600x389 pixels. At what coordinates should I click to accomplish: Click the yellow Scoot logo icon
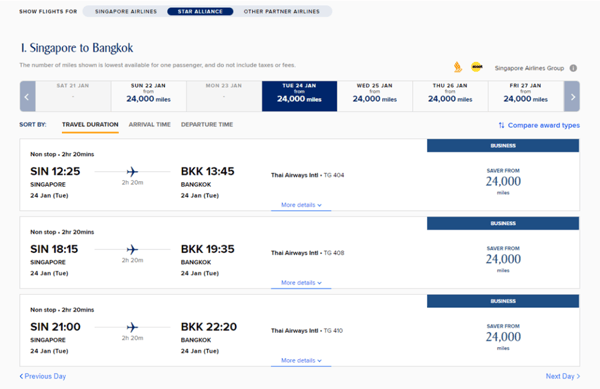pos(477,67)
